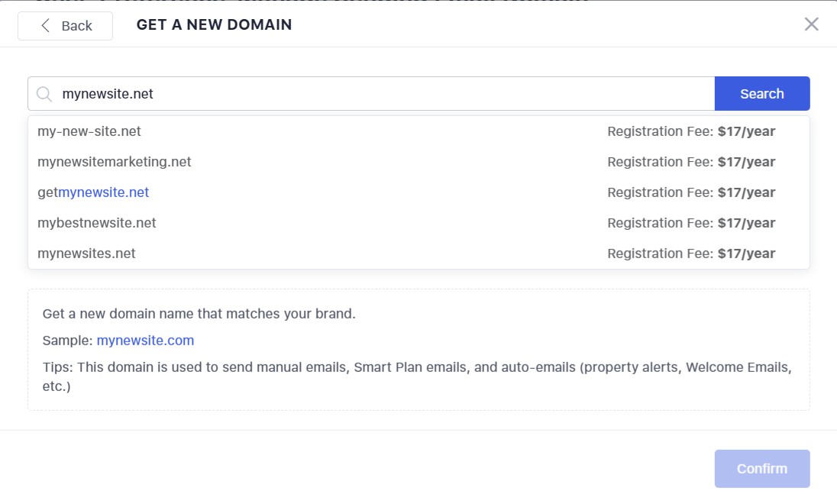Focus the domain search input field

click(x=382, y=94)
